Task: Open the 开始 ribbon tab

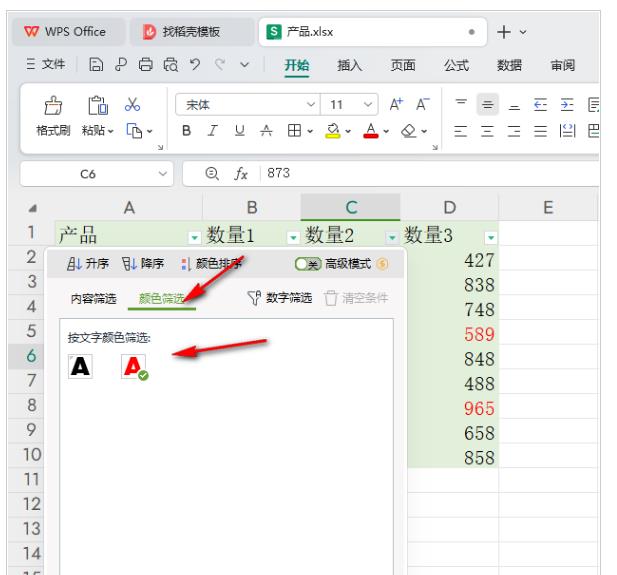Action: (297, 65)
